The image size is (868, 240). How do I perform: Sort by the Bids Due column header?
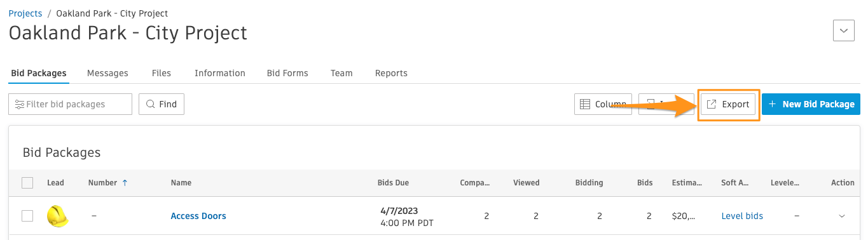[393, 183]
